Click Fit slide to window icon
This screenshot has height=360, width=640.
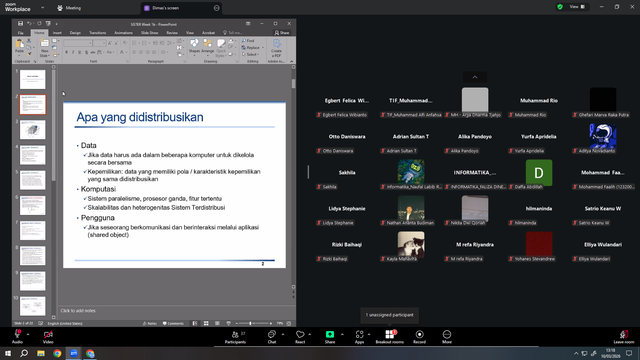click(289, 323)
